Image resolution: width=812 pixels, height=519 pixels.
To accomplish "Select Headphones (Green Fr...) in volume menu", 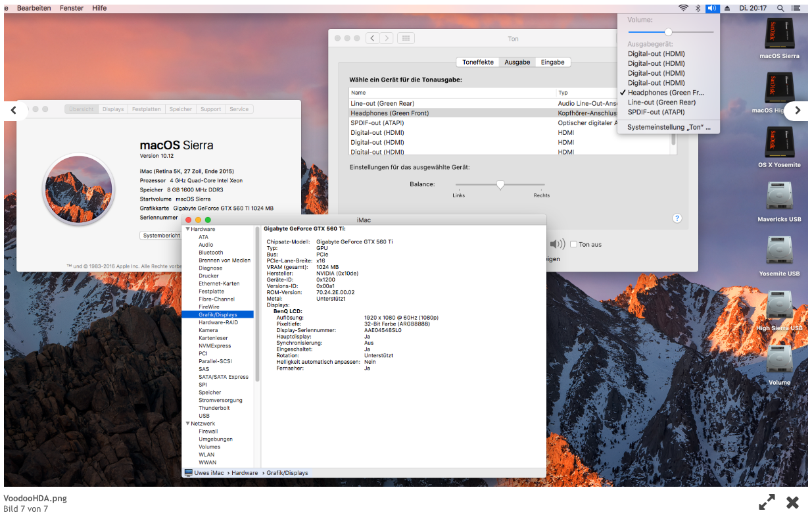I will coord(669,93).
